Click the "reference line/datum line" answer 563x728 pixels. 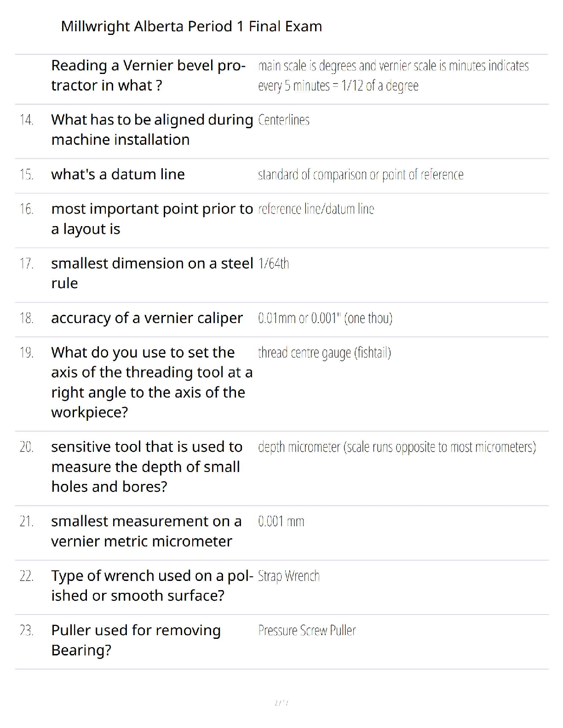[316, 209]
